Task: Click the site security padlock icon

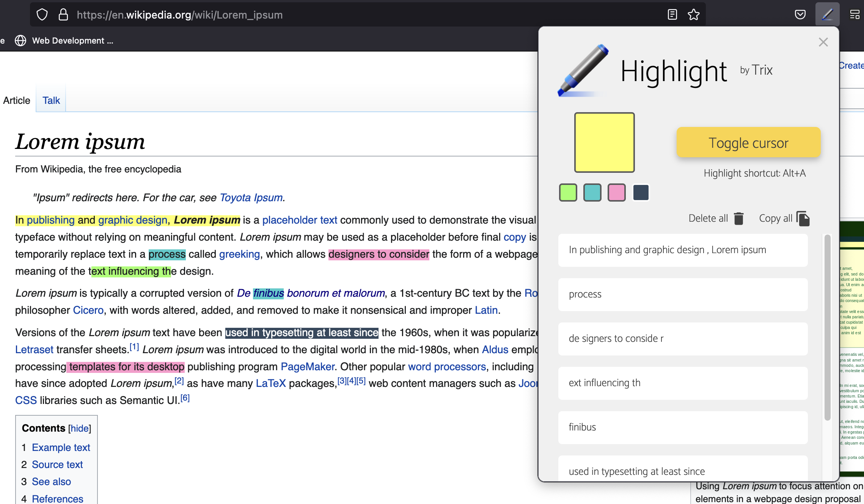Action: (63, 15)
